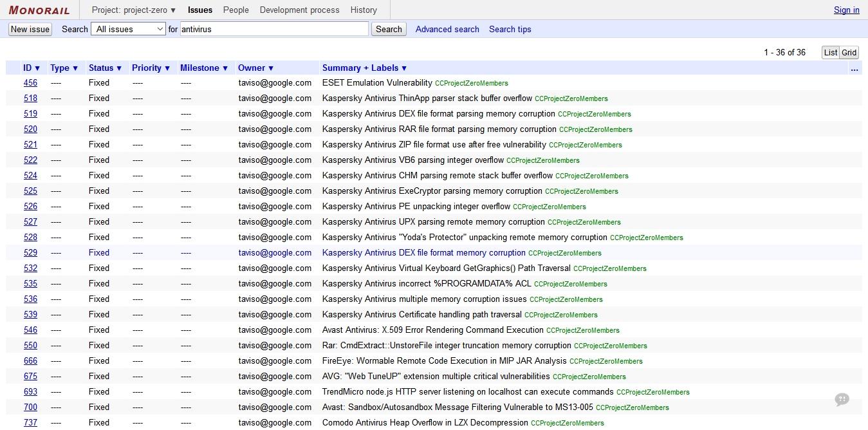Click the Sign in link
Viewport: 868px width, 430px height.
(847, 10)
